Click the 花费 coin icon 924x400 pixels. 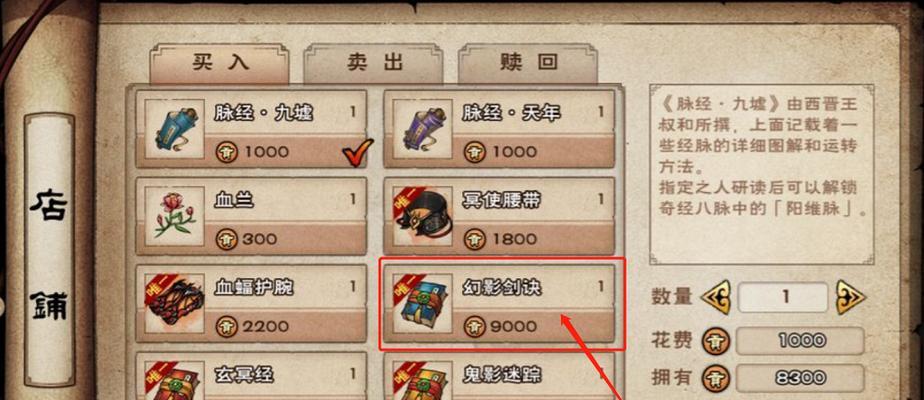pos(715,341)
